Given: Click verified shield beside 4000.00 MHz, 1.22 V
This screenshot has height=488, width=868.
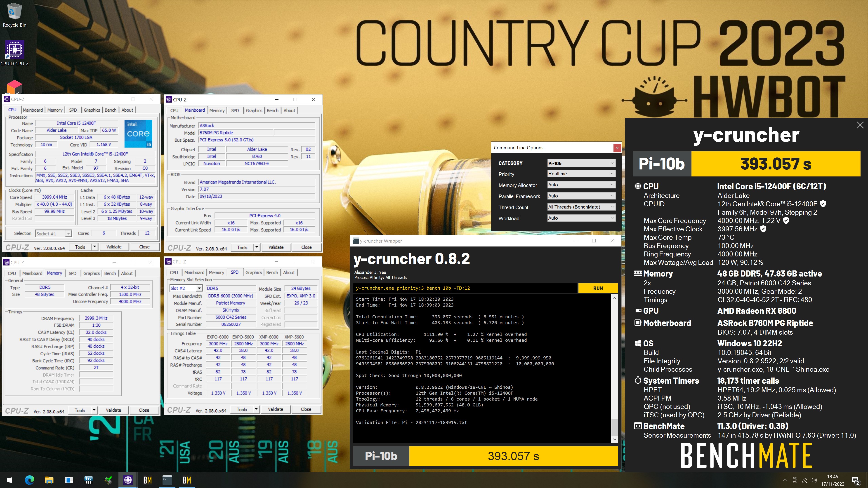Looking at the screenshot, I should [786, 221].
